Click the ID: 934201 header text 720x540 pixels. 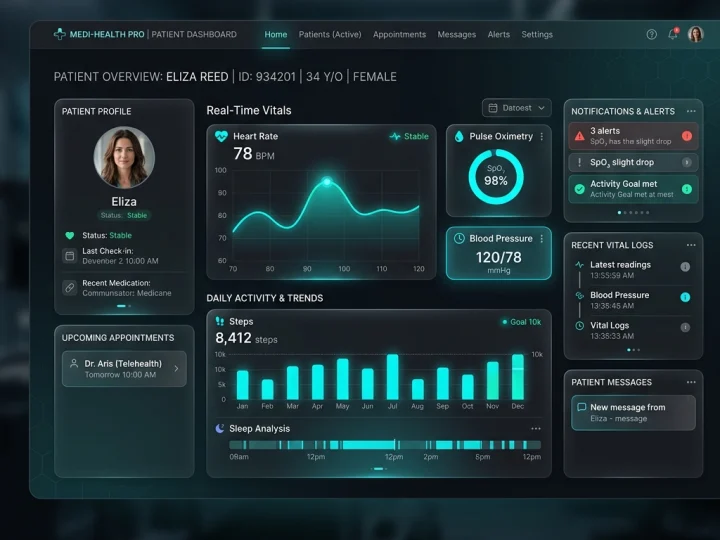coord(267,77)
